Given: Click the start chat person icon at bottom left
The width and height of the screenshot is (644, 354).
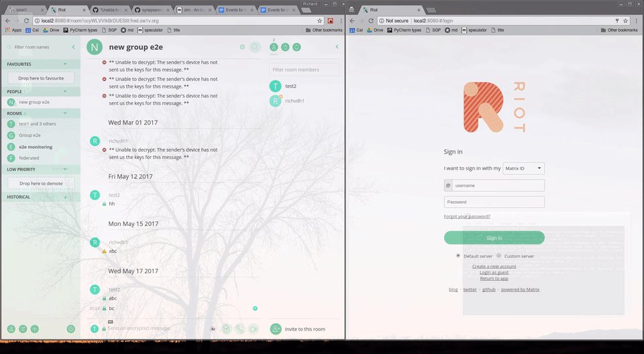Looking at the screenshot, I should pos(11,329).
